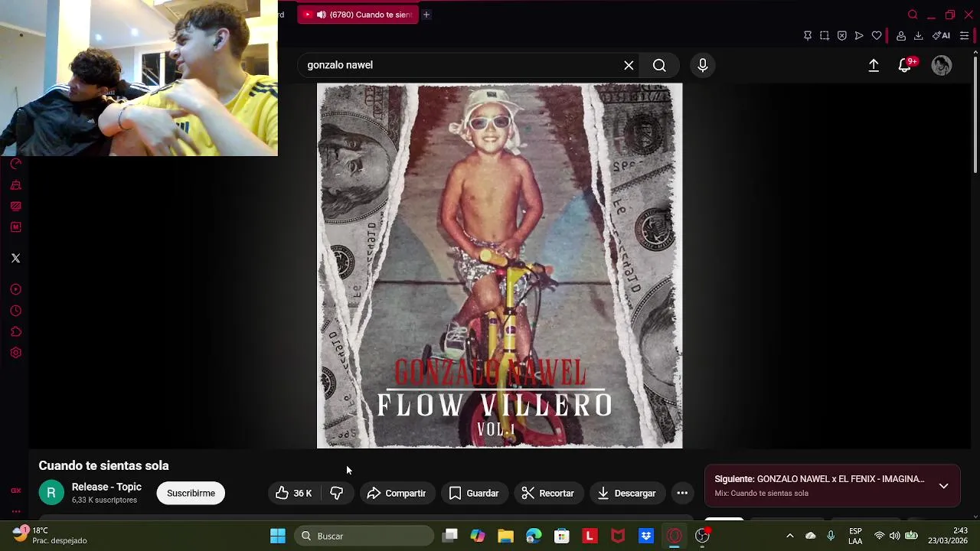Open the weather widget showing 18°C
This screenshot has width=980, height=551.
coord(50,535)
